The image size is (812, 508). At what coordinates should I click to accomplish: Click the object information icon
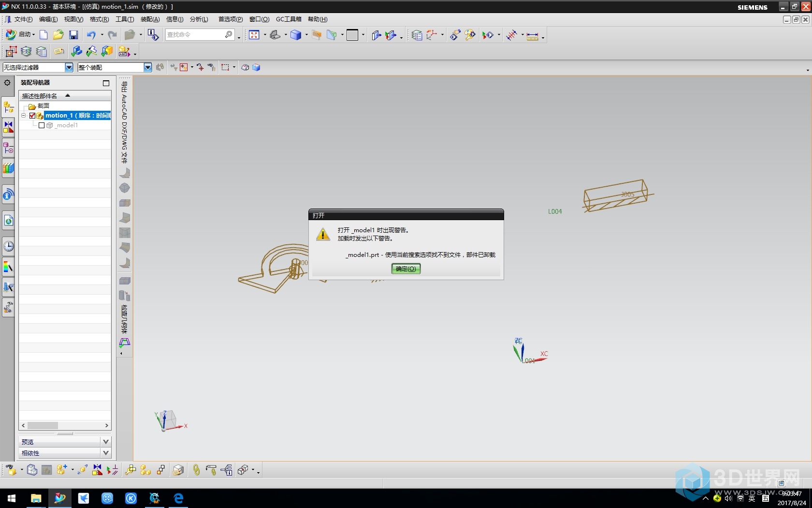153,35
